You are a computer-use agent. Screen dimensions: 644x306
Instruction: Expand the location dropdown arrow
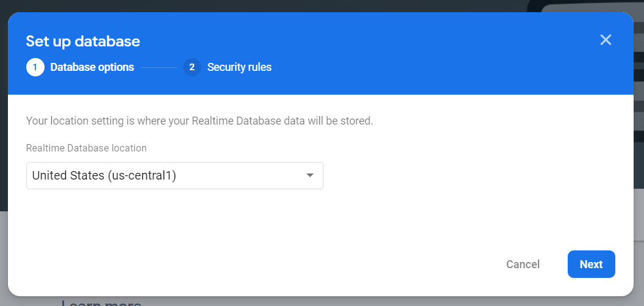click(310, 176)
